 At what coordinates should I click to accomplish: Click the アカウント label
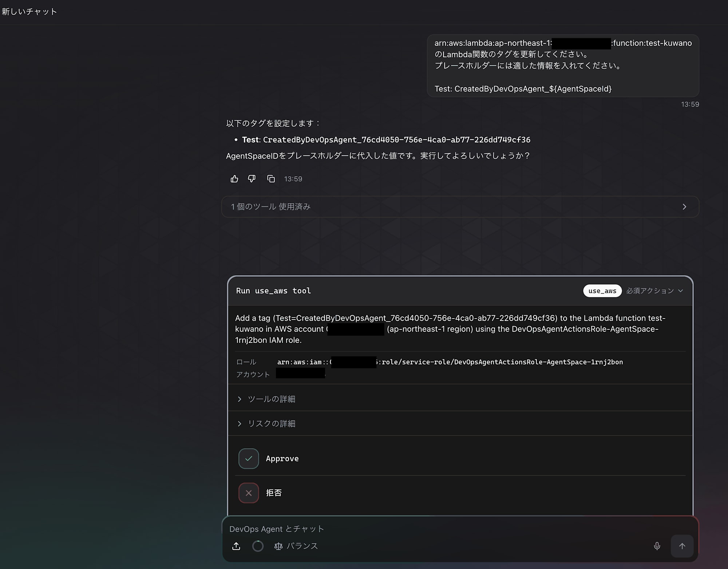click(253, 375)
